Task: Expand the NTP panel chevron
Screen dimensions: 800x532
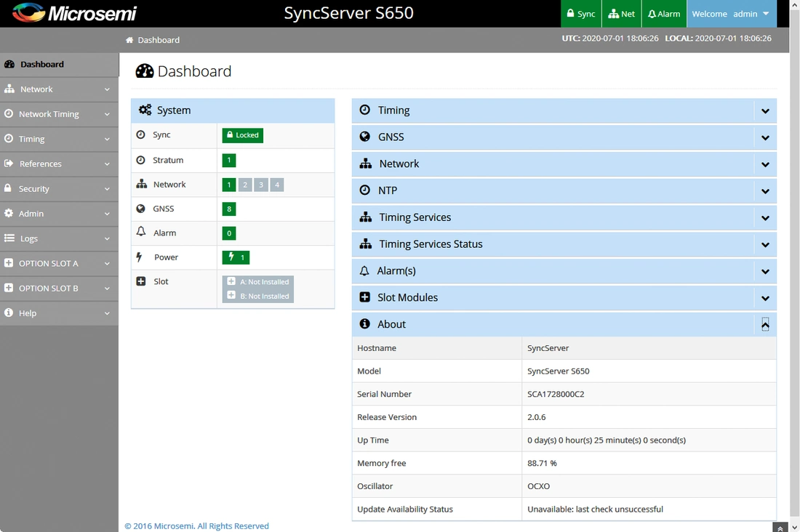Action: [765, 190]
